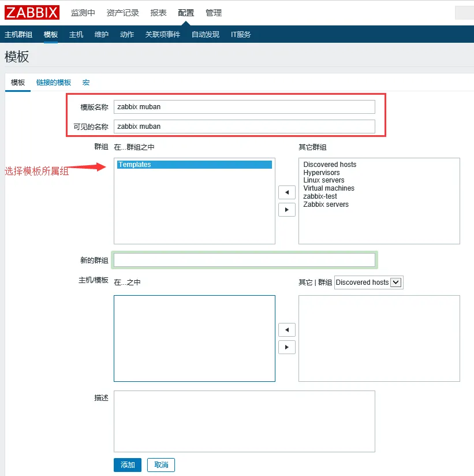
Task: Go to 维护 submenu item
Action: coord(102,35)
